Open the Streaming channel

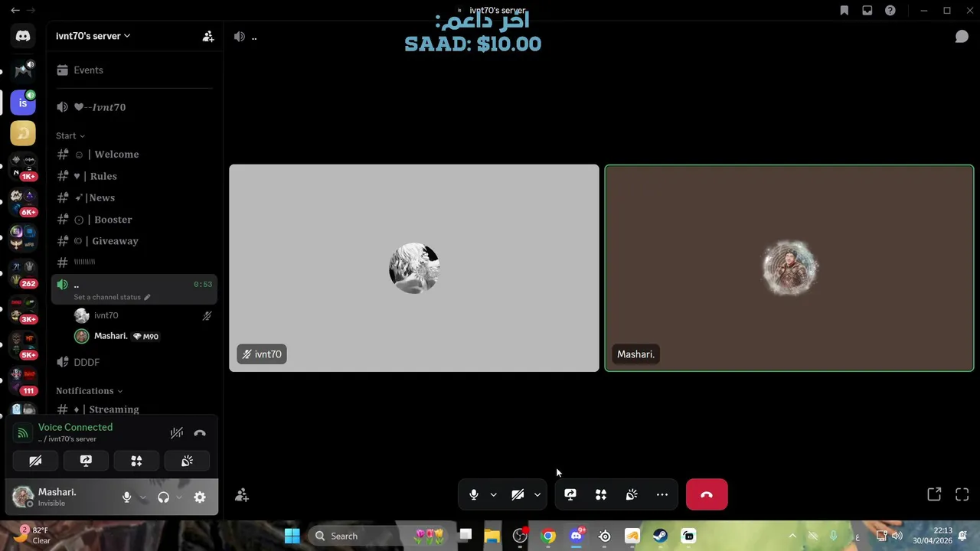pos(134,409)
